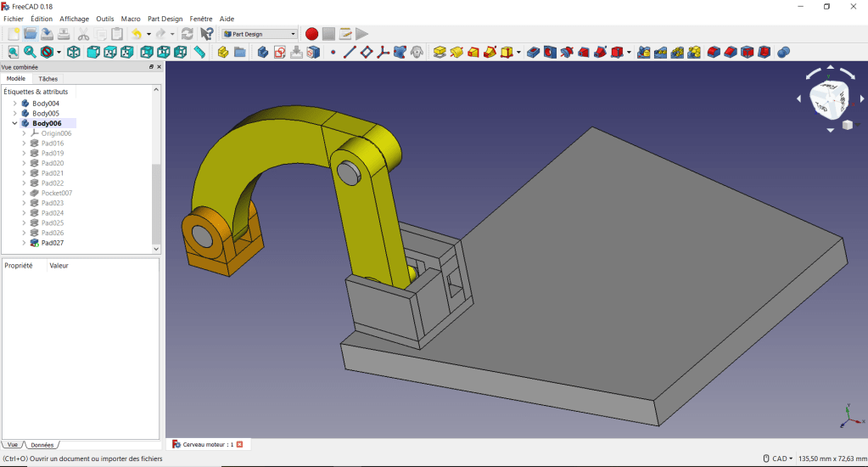The width and height of the screenshot is (868, 467).
Task: Collapse the Body006 tree node
Action: 14,123
